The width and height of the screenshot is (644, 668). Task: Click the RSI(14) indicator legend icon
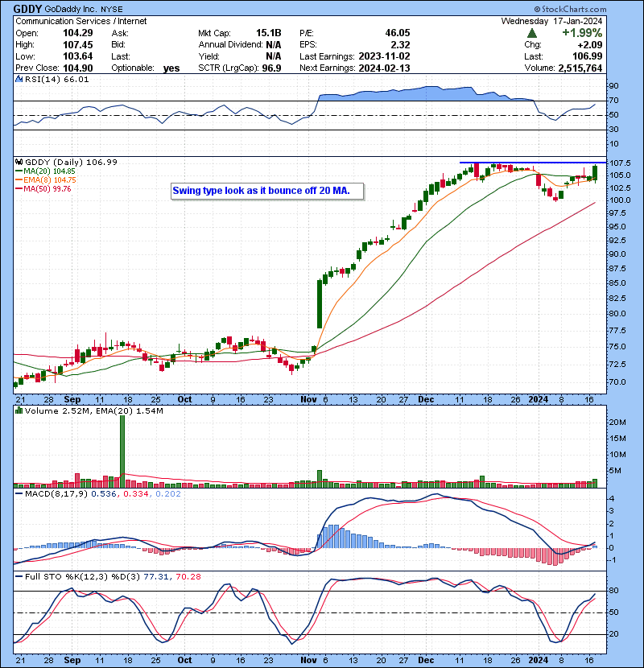19,79
